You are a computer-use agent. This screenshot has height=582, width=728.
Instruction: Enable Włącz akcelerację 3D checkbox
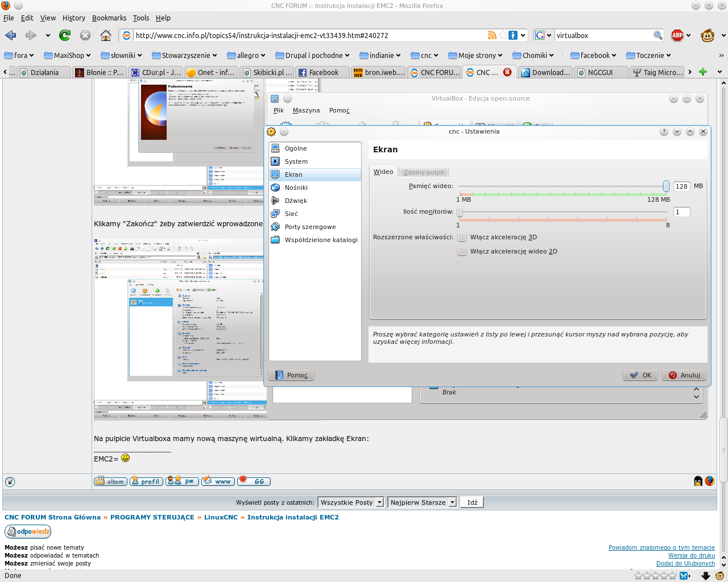(x=462, y=237)
